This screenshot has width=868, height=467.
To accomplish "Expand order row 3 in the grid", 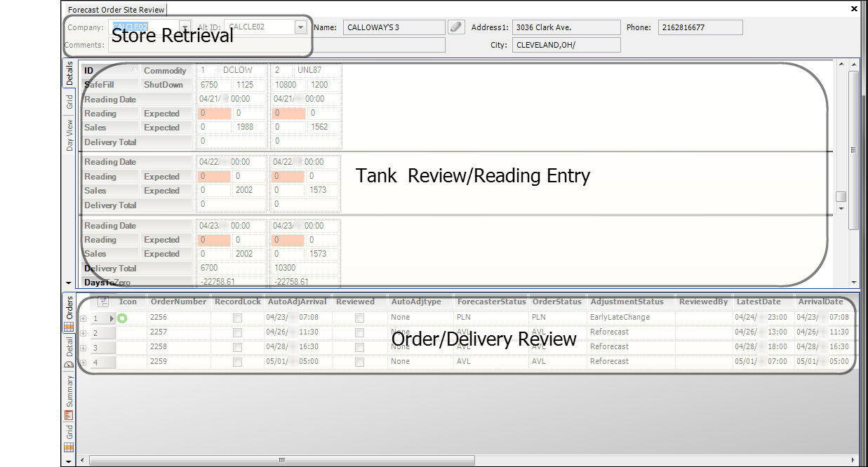I will 84,348.
